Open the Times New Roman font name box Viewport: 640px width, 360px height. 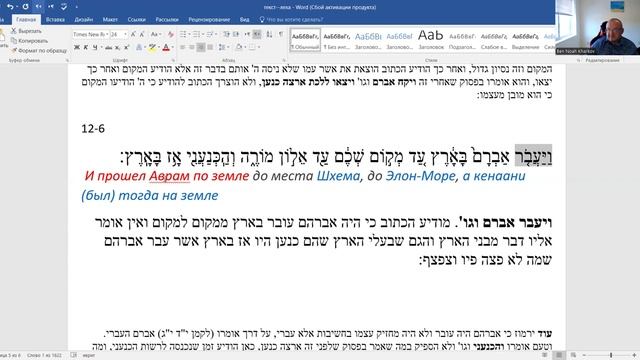(90, 34)
